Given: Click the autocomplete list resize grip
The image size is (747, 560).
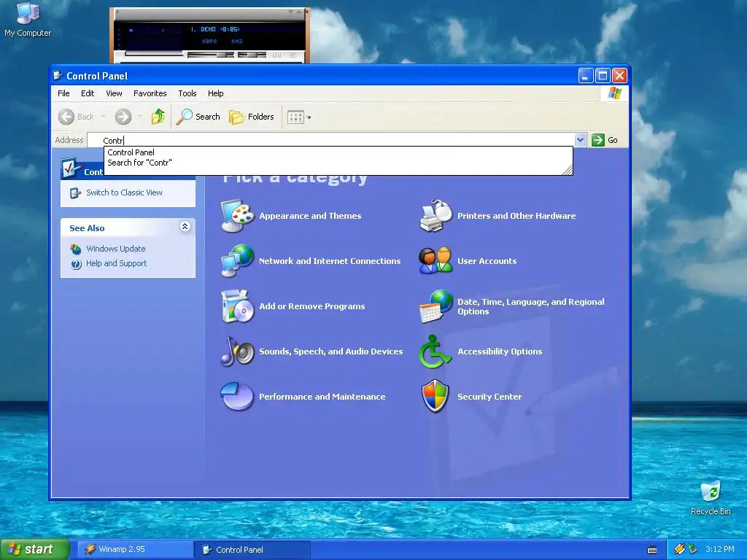Looking at the screenshot, I should tap(568, 170).
